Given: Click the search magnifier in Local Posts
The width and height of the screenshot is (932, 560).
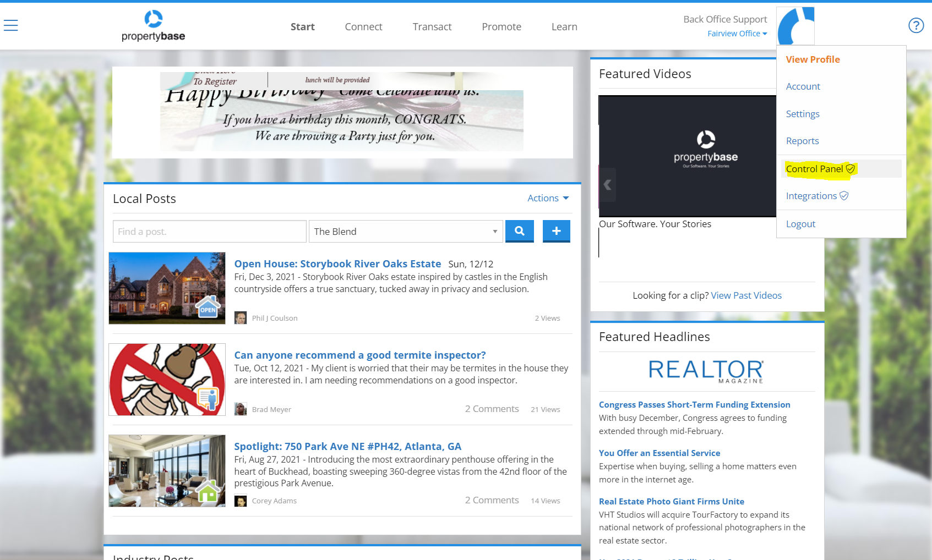Looking at the screenshot, I should pyautogui.click(x=519, y=231).
